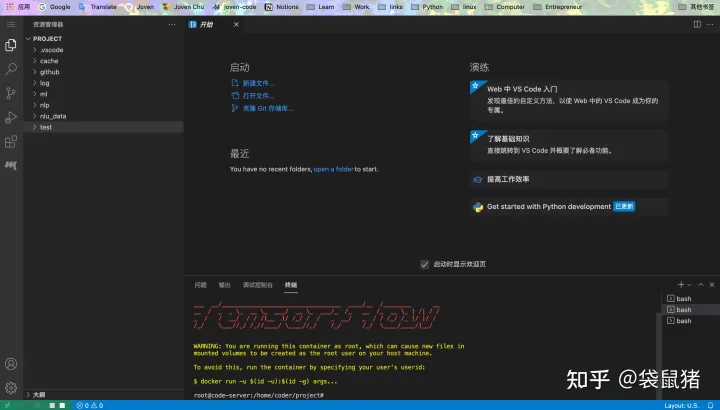Switch to the 调试控制台 panel tab

(257, 285)
